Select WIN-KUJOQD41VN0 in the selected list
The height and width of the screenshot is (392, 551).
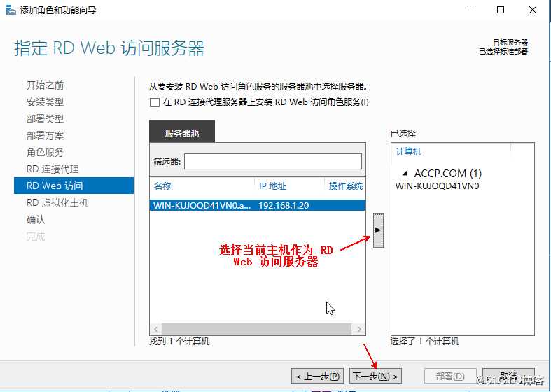[x=437, y=185]
